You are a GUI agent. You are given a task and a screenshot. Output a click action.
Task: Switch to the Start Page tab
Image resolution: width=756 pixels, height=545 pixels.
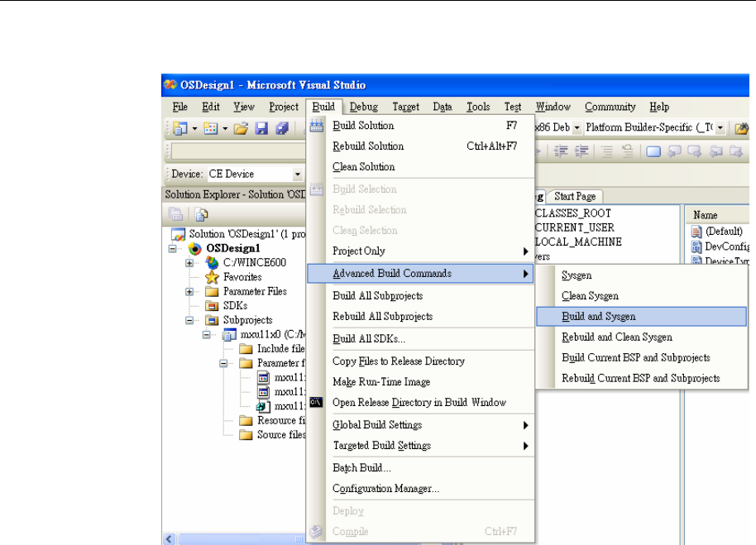[x=575, y=197]
